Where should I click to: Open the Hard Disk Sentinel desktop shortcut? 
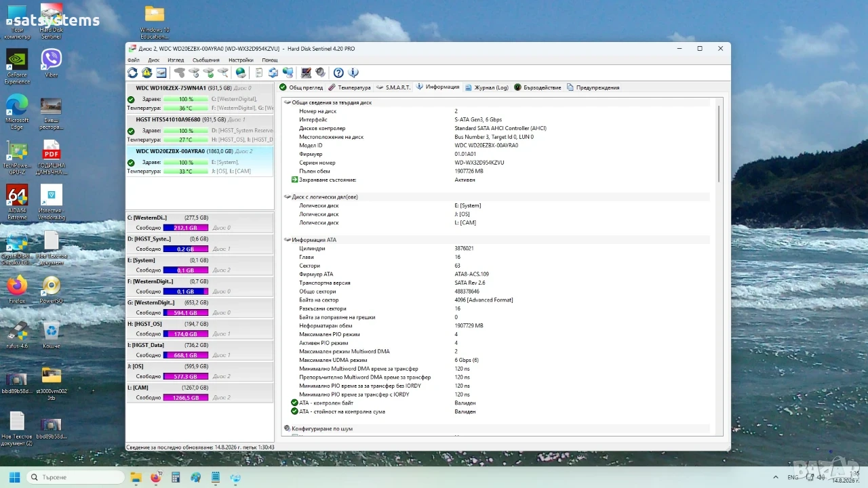click(51, 20)
